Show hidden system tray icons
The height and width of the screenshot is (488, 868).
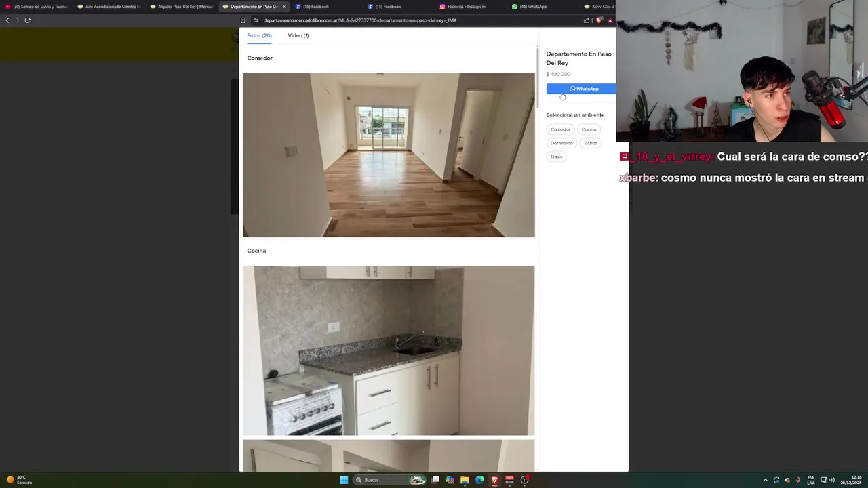click(766, 480)
